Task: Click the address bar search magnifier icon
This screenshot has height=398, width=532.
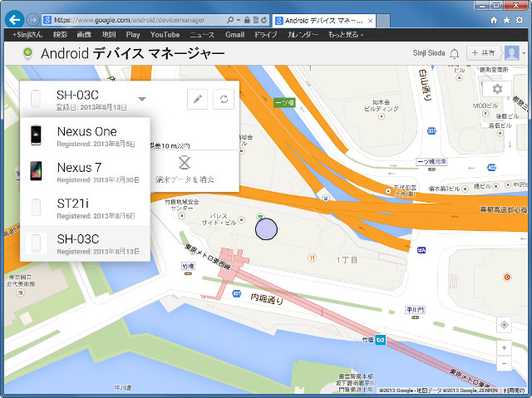Action: (x=230, y=20)
